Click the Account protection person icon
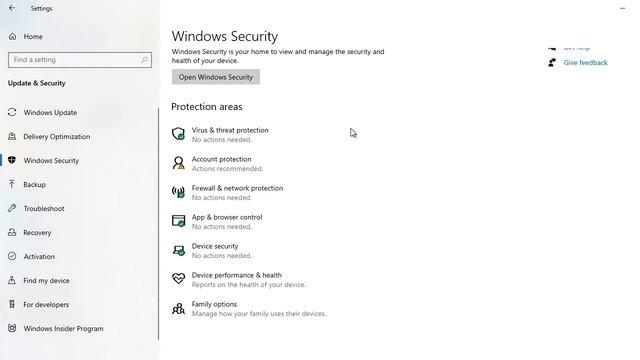The height and width of the screenshot is (360, 640). tap(178, 163)
